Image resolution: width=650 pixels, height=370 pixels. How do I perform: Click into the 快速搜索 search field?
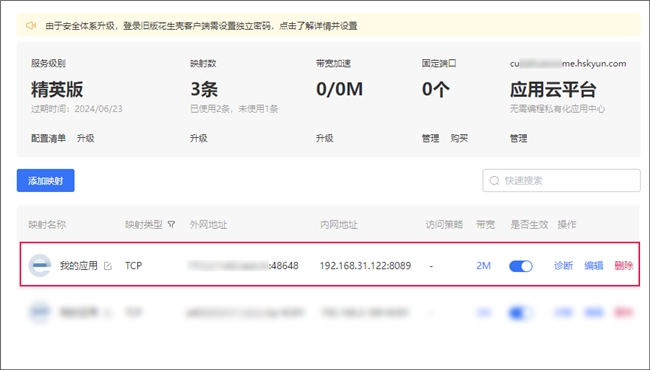point(561,181)
